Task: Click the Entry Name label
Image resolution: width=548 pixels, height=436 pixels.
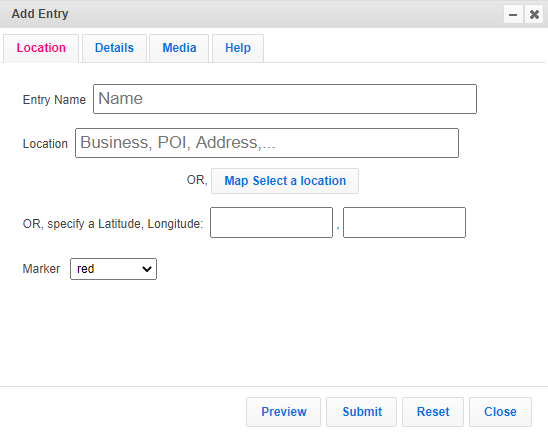Action: tap(54, 100)
